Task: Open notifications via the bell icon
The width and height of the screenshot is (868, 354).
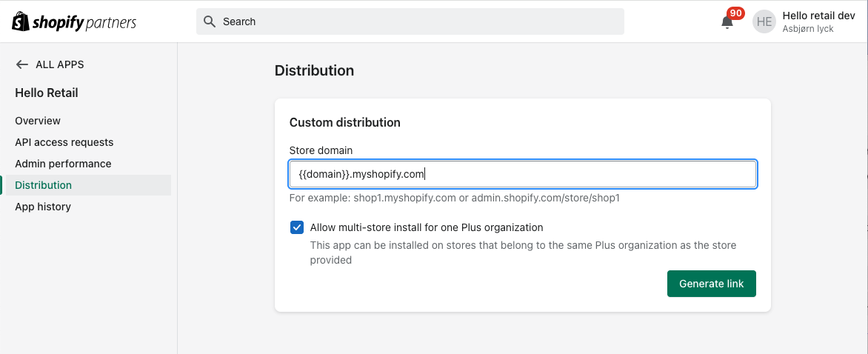Action: 727,22
